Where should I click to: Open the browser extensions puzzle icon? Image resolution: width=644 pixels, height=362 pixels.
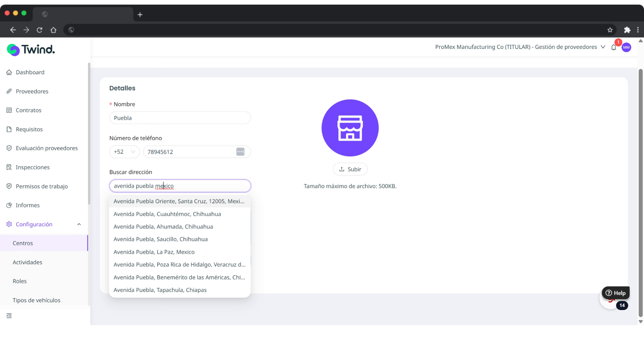tap(627, 30)
